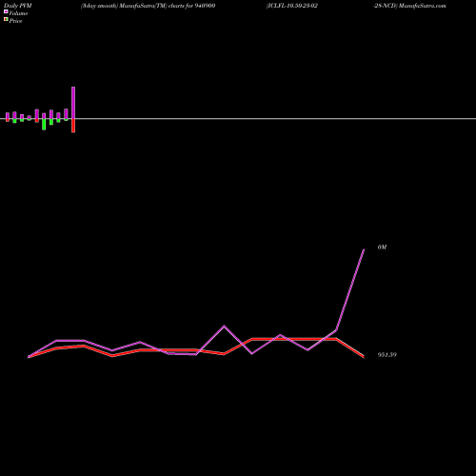Click the Price legend color swatch
Image resolution: width=476 pixels, height=476 pixels.
pyautogui.click(x=6, y=19)
